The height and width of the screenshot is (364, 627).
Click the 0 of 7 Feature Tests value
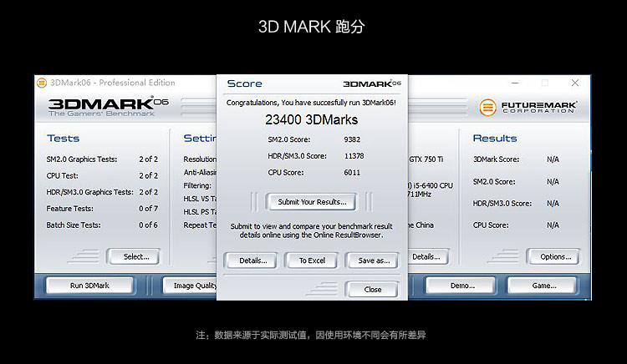[x=148, y=209]
